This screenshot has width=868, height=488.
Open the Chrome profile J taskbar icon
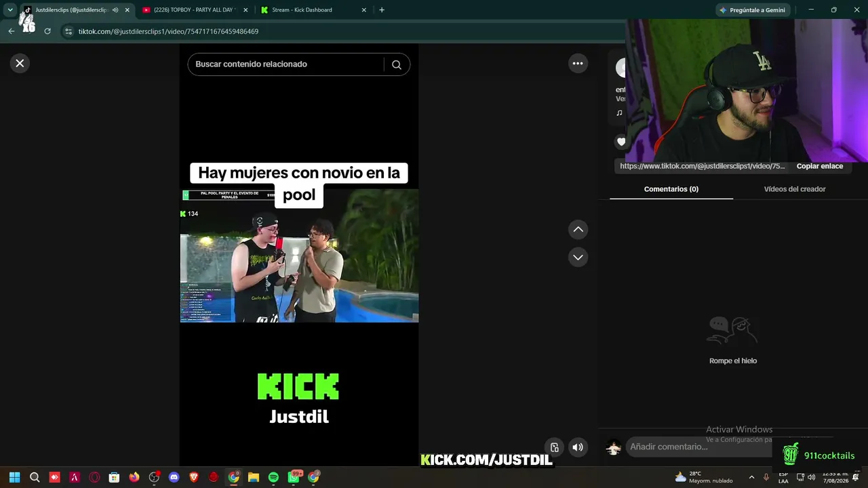click(313, 477)
